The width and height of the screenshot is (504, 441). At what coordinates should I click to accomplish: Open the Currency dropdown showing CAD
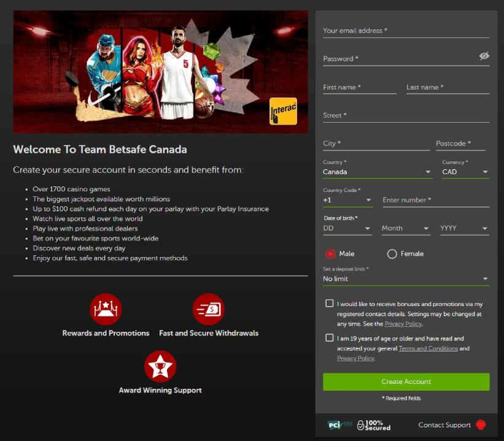click(x=466, y=172)
